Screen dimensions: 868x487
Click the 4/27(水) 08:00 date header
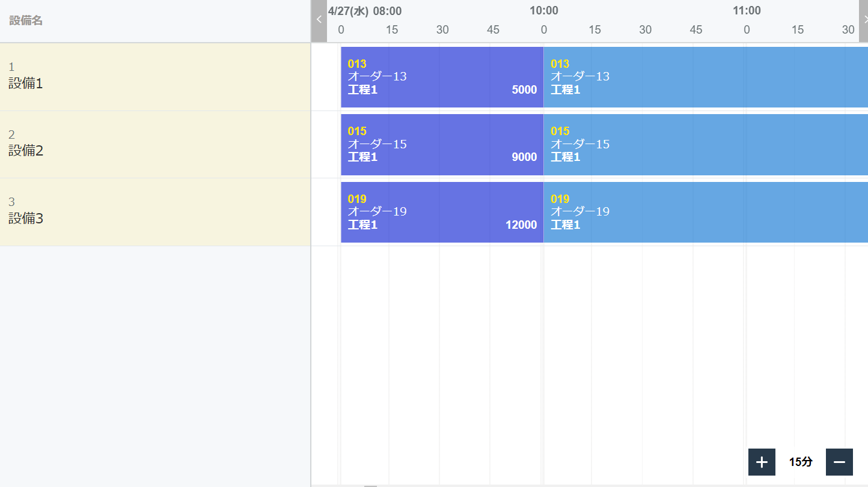pyautogui.click(x=365, y=11)
